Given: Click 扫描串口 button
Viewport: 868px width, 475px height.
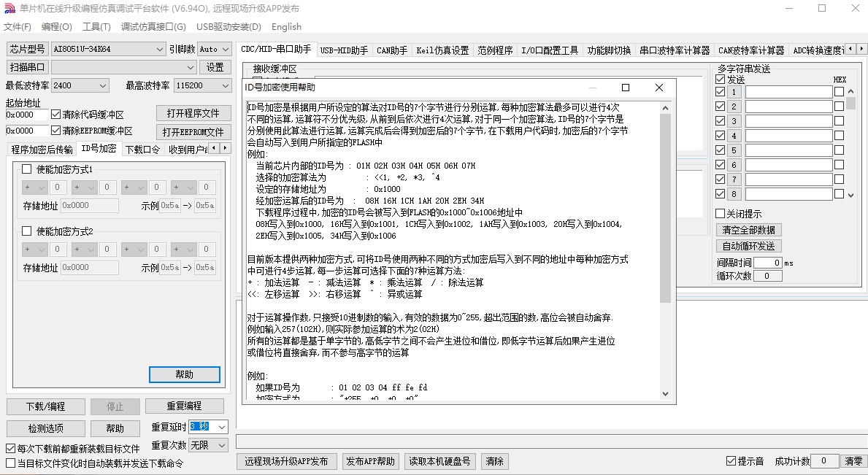Looking at the screenshot, I should pyautogui.click(x=27, y=67).
